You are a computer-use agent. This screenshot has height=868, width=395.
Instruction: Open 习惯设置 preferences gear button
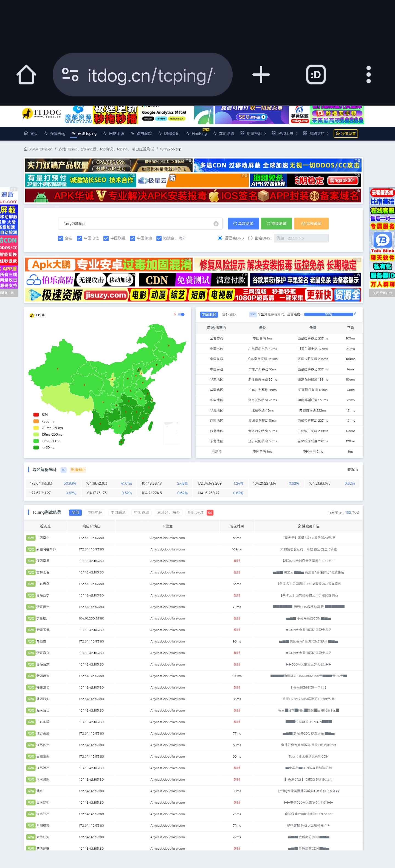pos(346,133)
